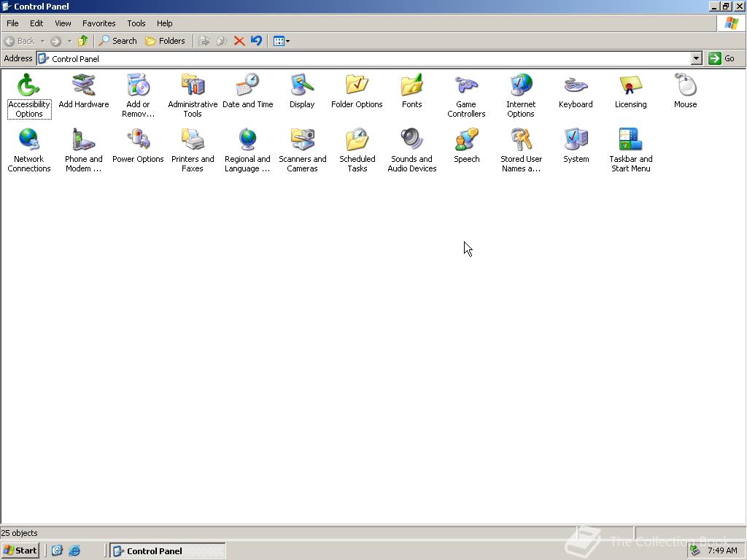The image size is (747, 560).
Task: Click the 7:49 AM clock
Action: pos(722,551)
